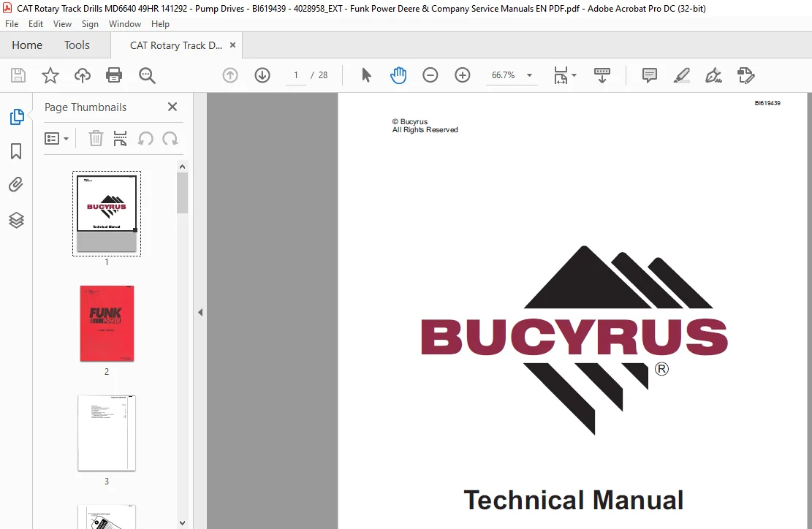Add document to starred with star icon

pyautogui.click(x=50, y=75)
